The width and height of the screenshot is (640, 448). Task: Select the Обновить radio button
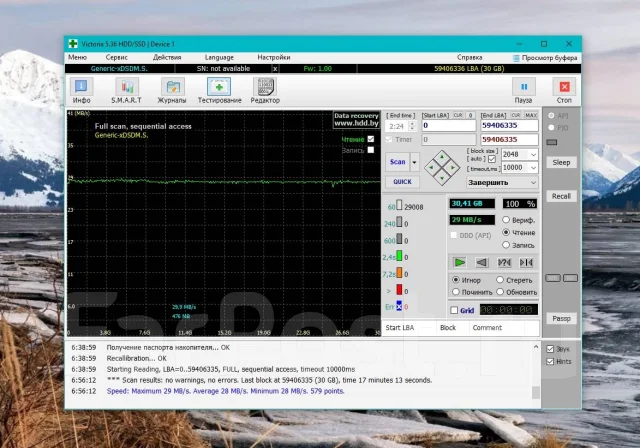(500, 292)
